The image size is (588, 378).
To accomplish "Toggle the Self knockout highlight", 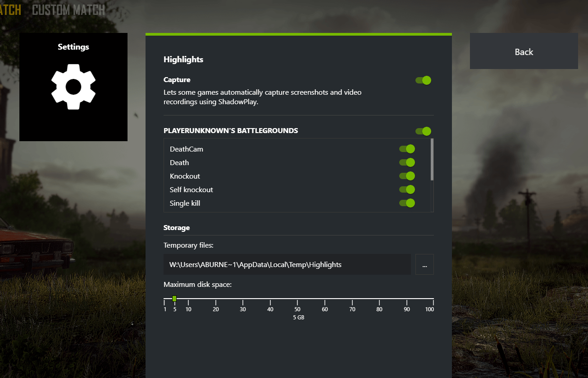I will click(407, 189).
